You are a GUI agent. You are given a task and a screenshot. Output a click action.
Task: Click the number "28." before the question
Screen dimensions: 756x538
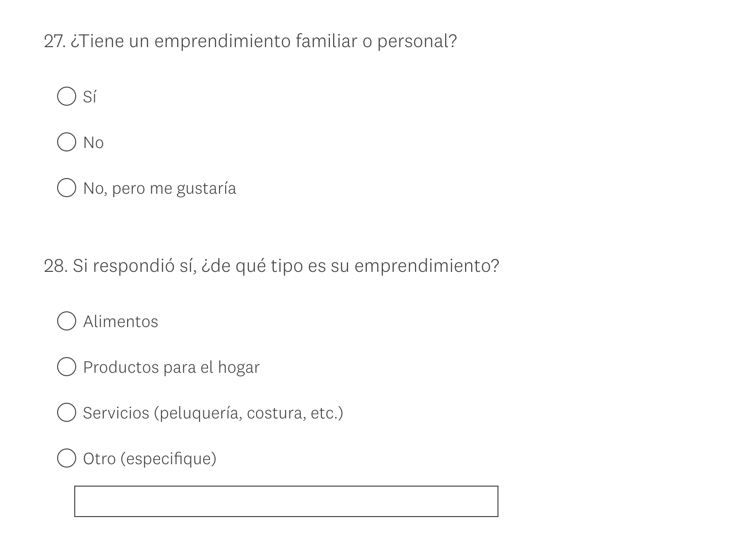pyautogui.click(x=56, y=266)
